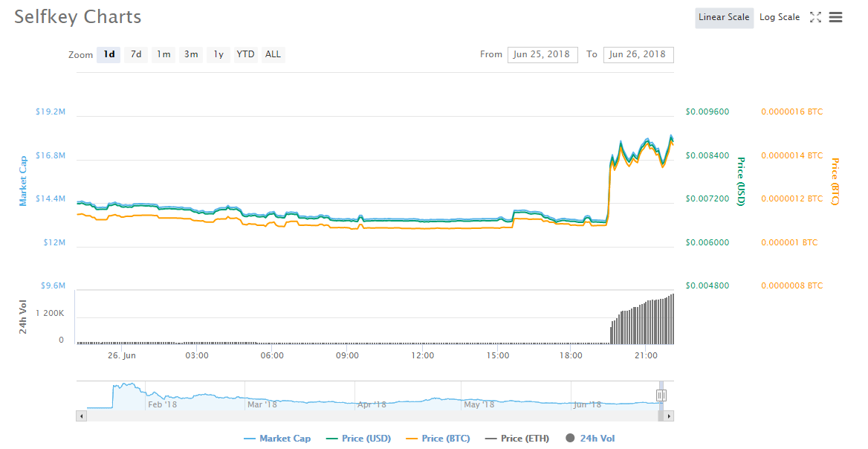Click the 18:00 time axis label
The width and height of the screenshot is (868, 449).
click(571, 355)
